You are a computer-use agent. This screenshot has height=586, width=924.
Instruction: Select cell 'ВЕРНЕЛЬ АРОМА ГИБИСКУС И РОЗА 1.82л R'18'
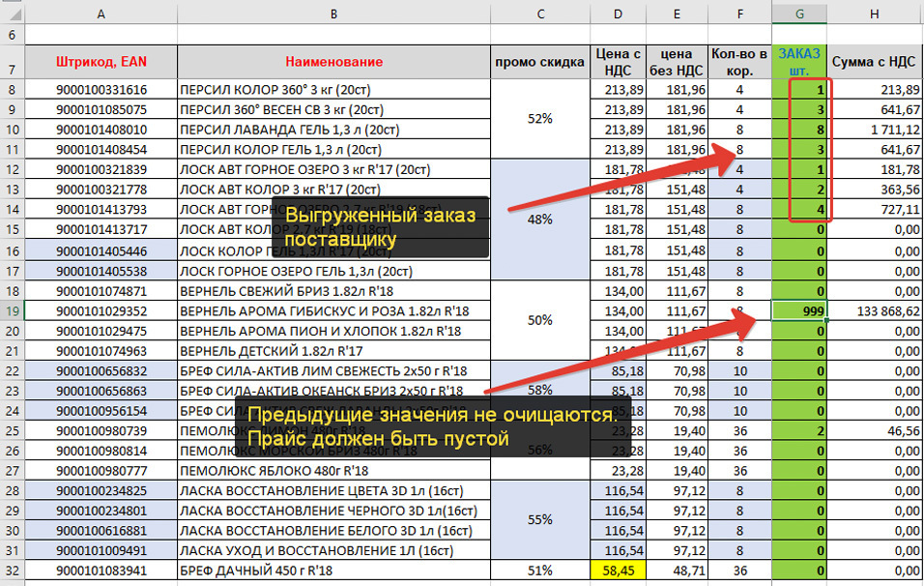coord(333,310)
